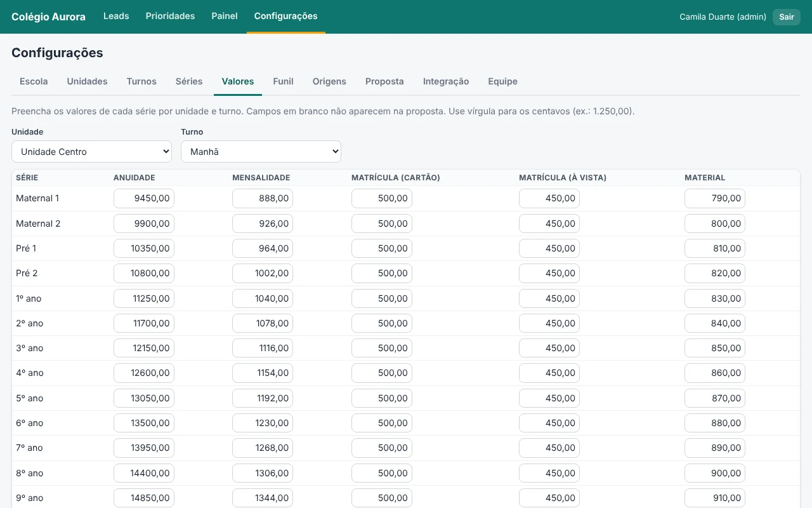Edit 1º ano matrícula cartão field
Image resolution: width=812 pixels, height=508 pixels.
[x=382, y=298]
